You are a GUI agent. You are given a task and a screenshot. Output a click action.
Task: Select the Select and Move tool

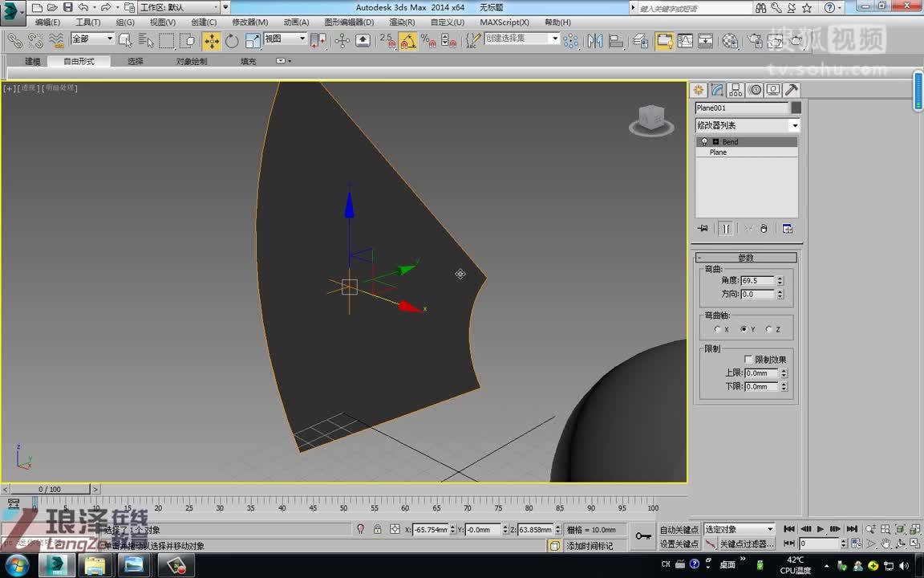[212, 39]
